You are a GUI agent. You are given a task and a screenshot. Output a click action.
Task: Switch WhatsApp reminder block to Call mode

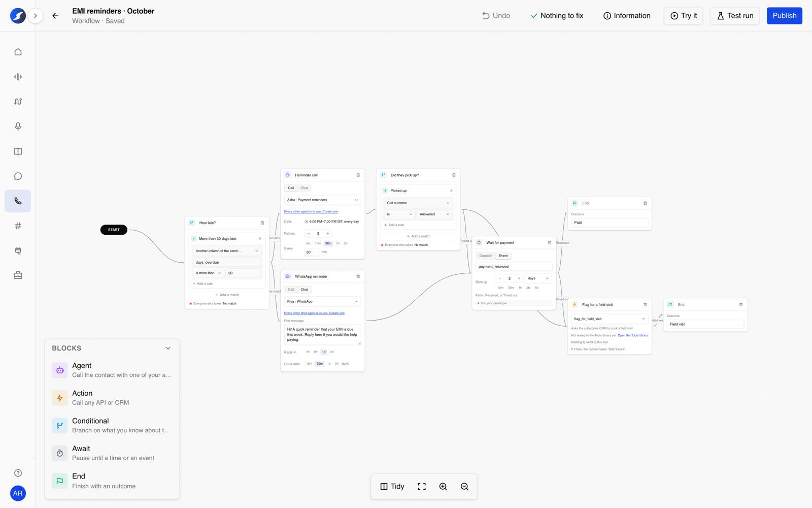pos(291,290)
